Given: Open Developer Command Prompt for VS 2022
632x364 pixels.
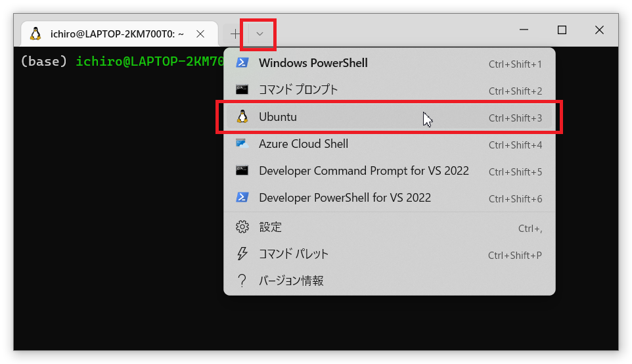Looking at the screenshot, I should click(363, 171).
